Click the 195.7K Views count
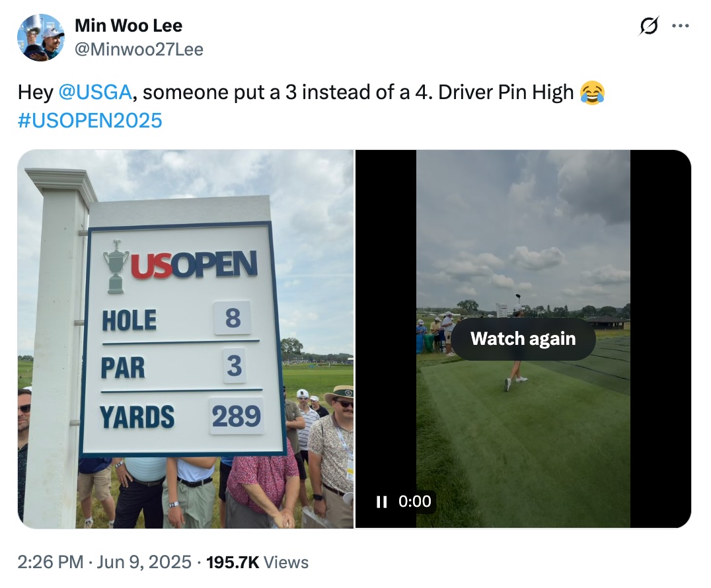Screen dimensions: 711x588 pos(257,562)
